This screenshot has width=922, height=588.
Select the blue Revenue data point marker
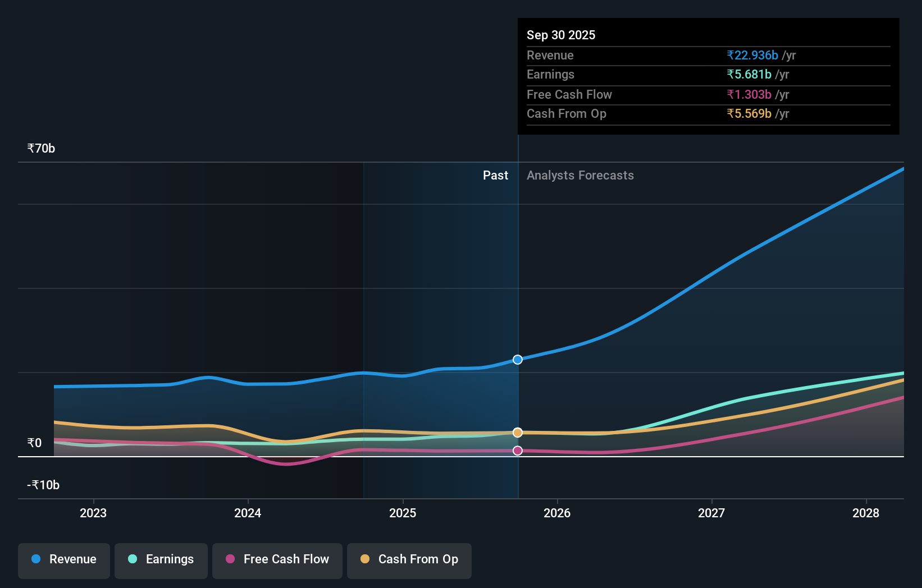click(517, 360)
